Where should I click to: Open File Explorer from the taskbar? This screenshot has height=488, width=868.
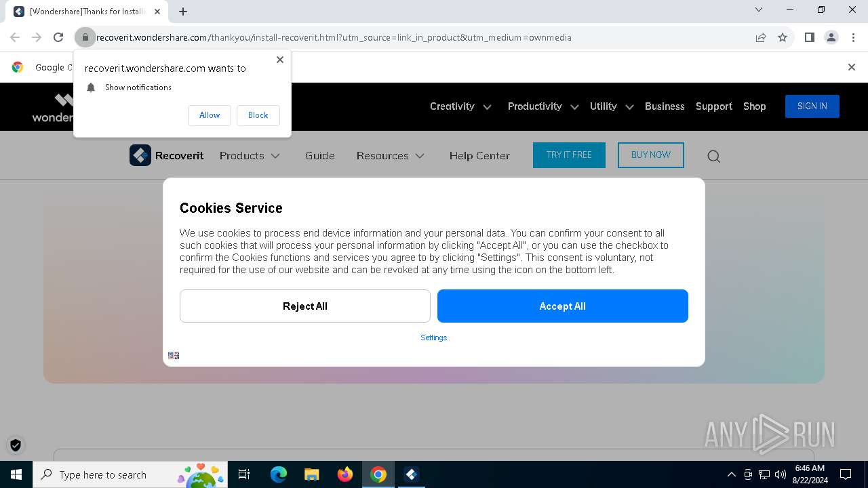tap(311, 474)
